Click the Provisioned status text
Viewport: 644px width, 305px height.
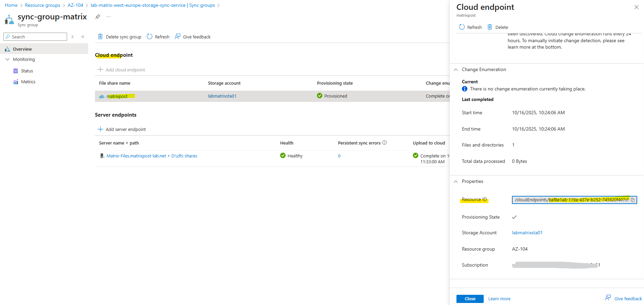[336, 96]
